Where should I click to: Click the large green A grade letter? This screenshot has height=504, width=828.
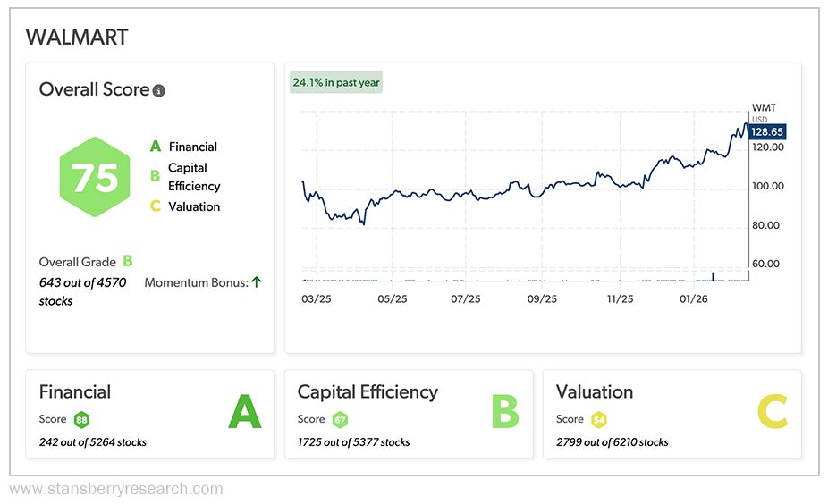click(x=244, y=412)
